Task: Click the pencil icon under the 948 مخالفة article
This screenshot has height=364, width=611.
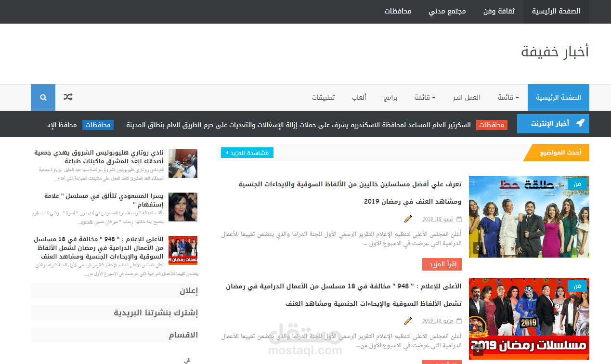Action: pos(408,320)
